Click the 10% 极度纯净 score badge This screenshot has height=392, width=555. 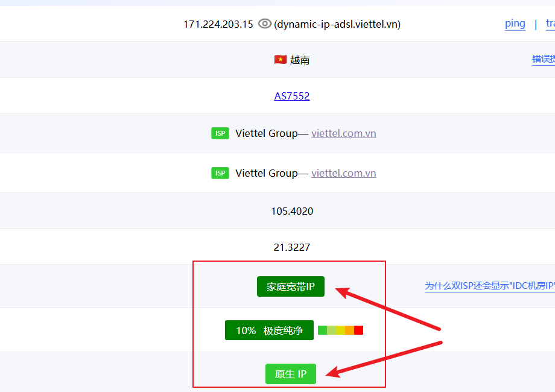coord(269,330)
